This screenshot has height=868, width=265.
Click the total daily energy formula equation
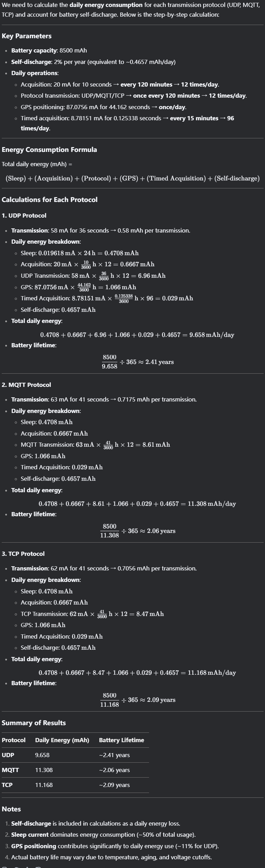pos(133,178)
